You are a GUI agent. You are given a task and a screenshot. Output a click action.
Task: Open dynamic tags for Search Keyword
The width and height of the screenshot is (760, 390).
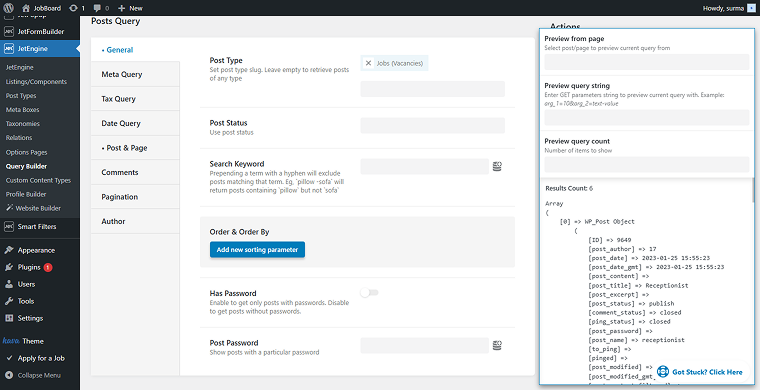pos(497,166)
